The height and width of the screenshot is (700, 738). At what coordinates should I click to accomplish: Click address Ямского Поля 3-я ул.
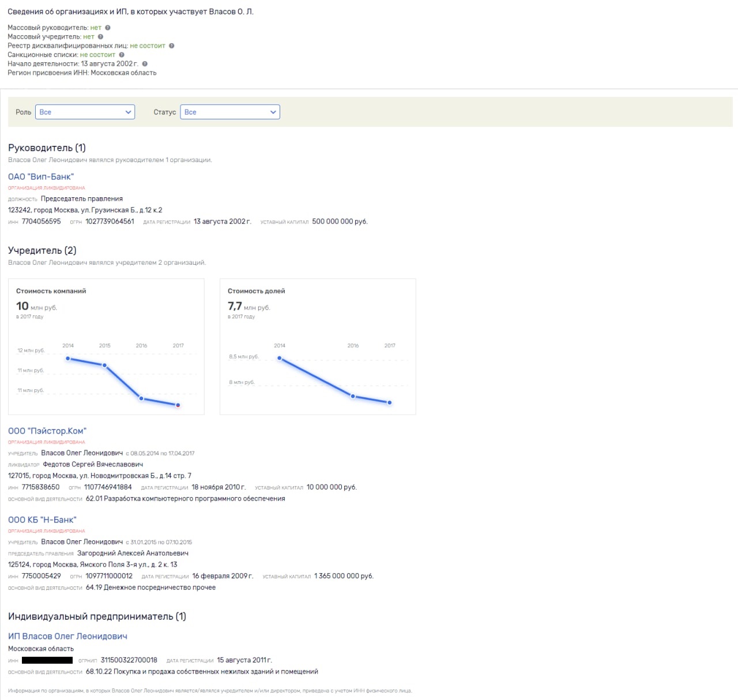tap(93, 564)
